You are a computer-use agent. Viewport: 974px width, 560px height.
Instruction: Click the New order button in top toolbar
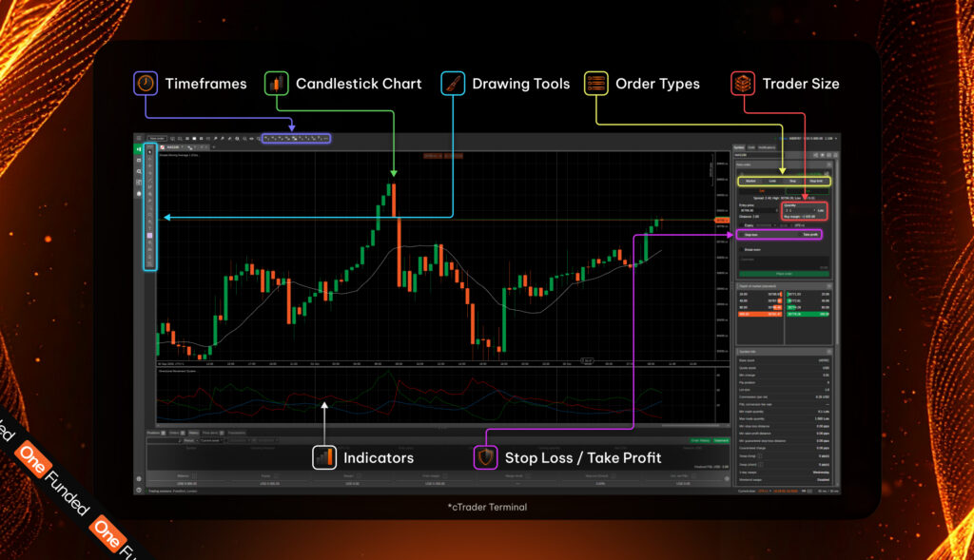pyautogui.click(x=157, y=139)
